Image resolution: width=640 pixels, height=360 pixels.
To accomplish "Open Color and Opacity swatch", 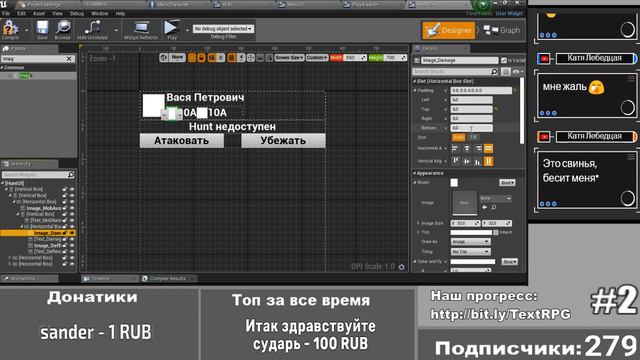I will 473,262.
